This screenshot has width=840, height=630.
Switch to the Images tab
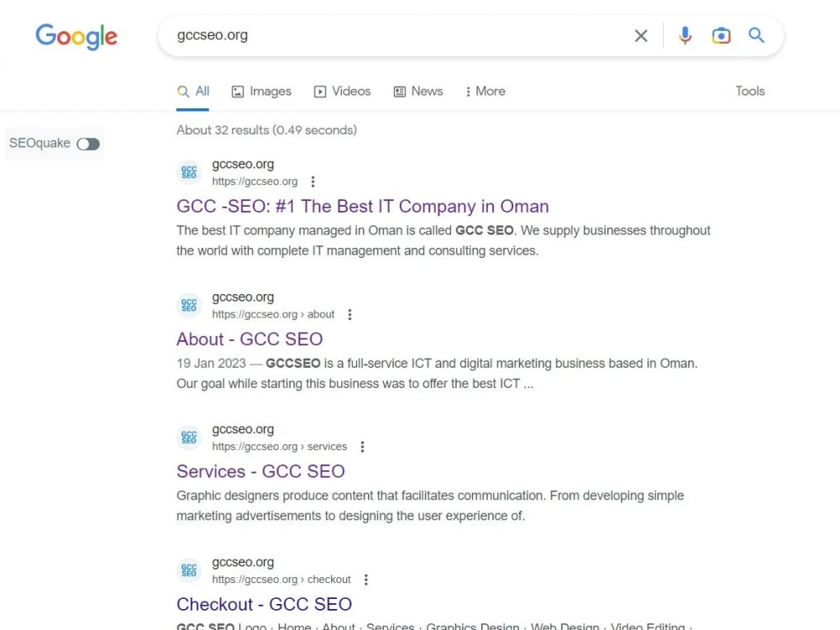261,92
